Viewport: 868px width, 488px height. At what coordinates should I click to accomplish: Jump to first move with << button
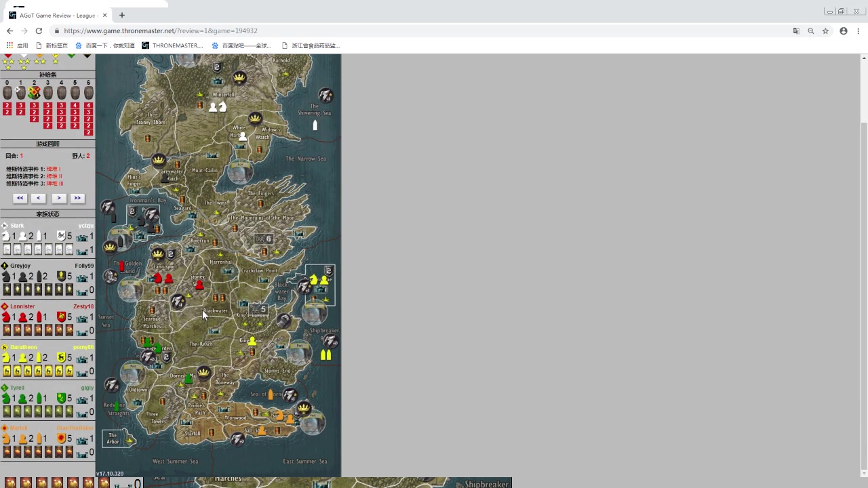click(20, 198)
